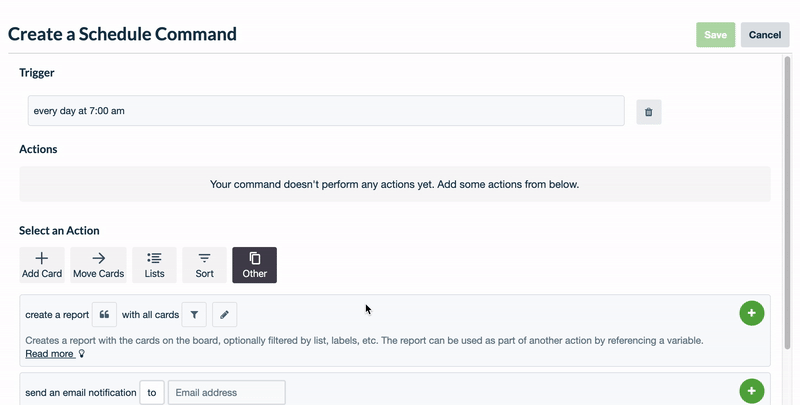Click the 'Select an Action' heading
The width and height of the screenshot is (800, 405).
coord(59,231)
